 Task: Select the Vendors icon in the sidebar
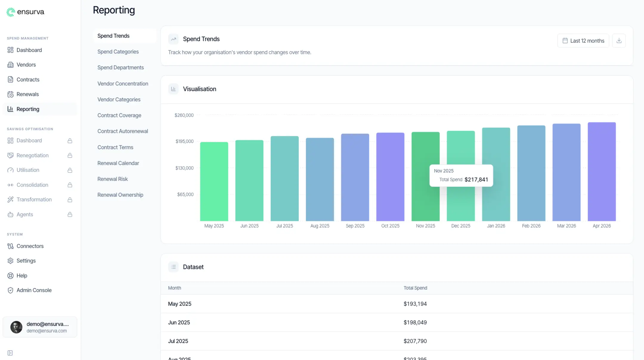(x=10, y=64)
